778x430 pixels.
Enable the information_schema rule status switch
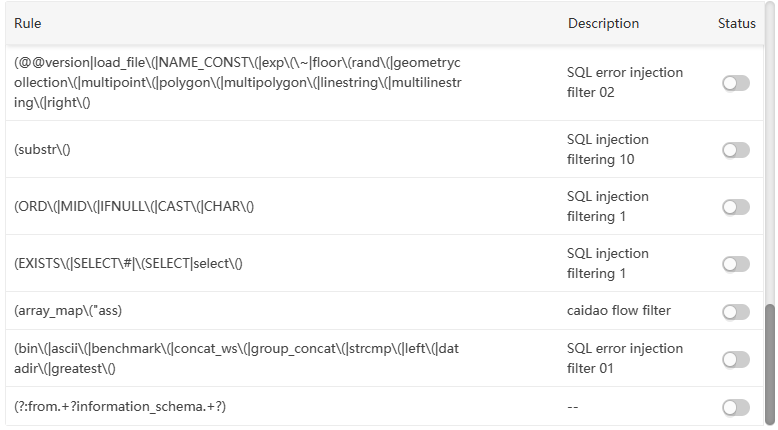click(735, 407)
